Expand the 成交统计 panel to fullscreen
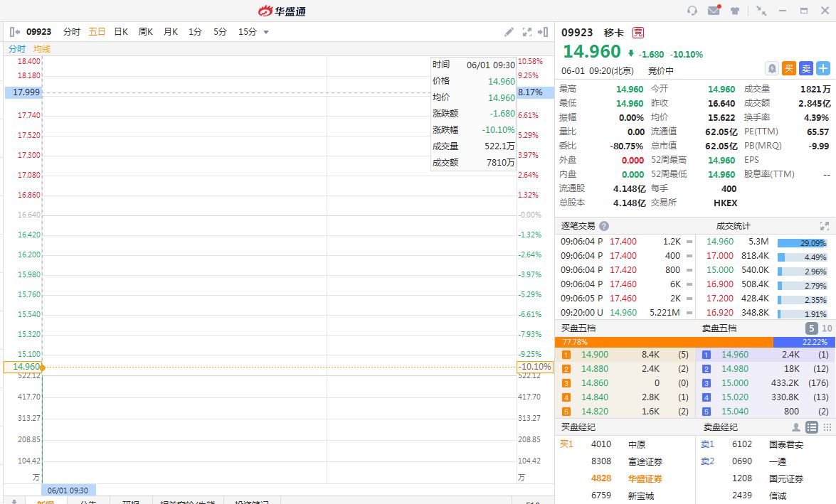836x504 pixels. 825,226
